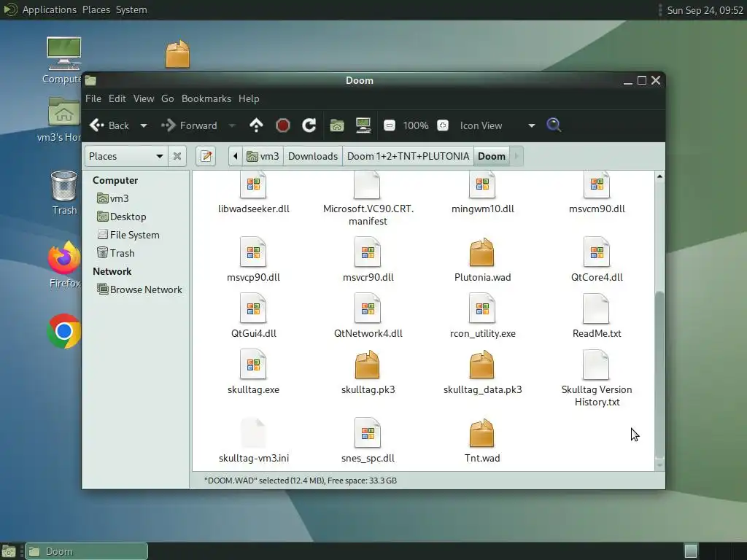Go Forward to the next folder
This screenshot has width=747, height=560.
pos(190,125)
